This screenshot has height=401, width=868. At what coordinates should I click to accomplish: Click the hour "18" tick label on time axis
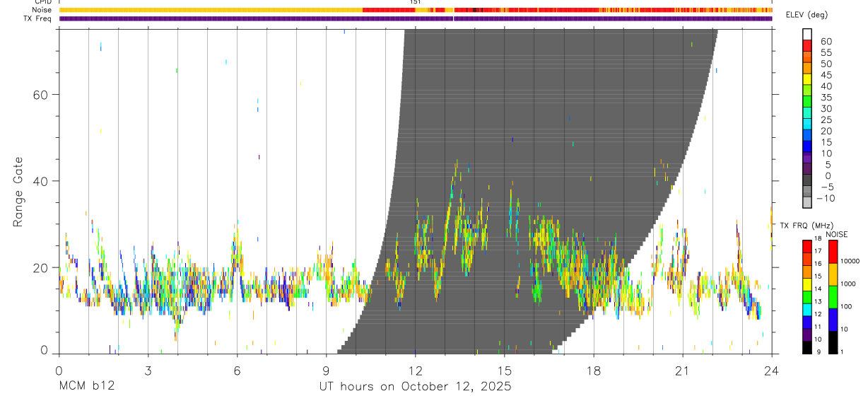594,371
